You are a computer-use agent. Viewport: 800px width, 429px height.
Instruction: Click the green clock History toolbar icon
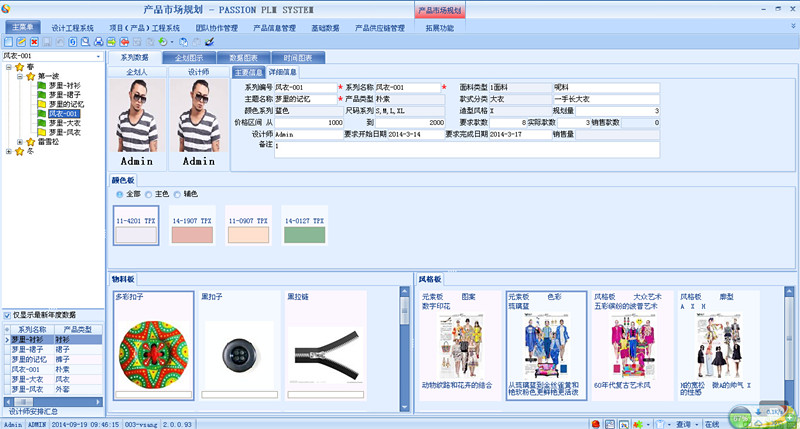(163, 42)
